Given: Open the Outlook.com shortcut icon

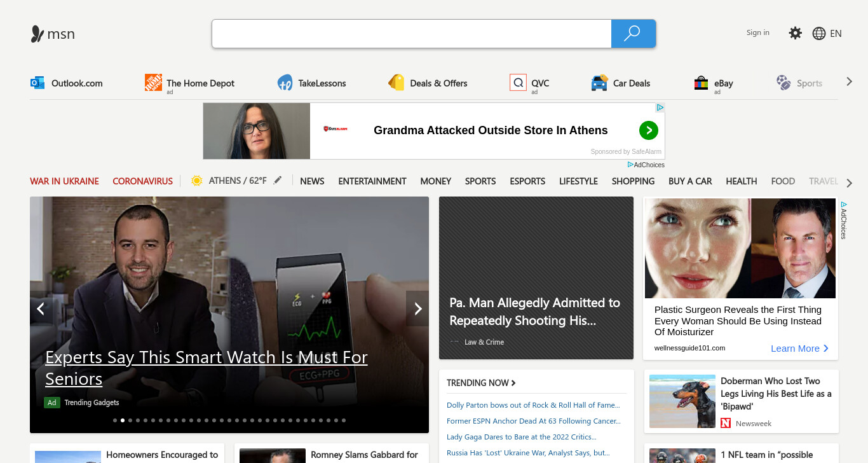Looking at the screenshot, I should pyautogui.click(x=37, y=83).
